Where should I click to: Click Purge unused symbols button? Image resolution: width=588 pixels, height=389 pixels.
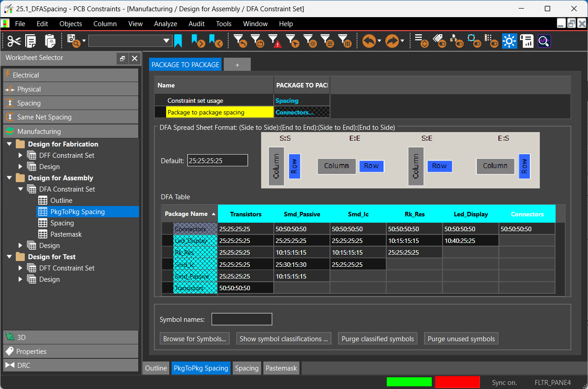461,339
